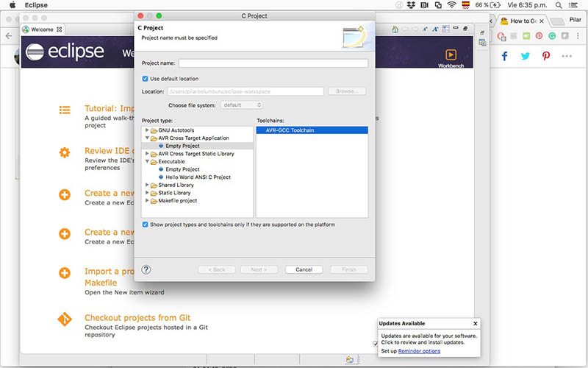The width and height of the screenshot is (588, 368).
Task: Collapse the Executable project type node
Action: 147,161
